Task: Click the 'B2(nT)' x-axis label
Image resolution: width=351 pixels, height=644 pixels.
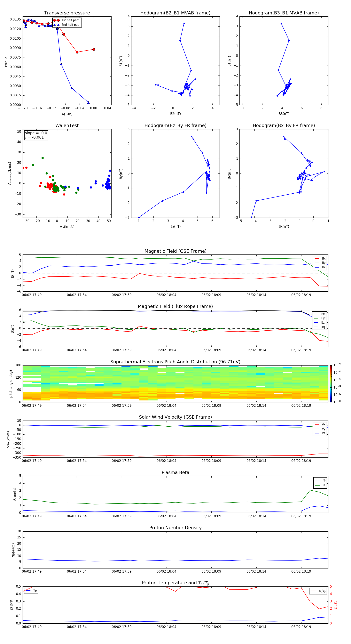Action: click(175, 114)
